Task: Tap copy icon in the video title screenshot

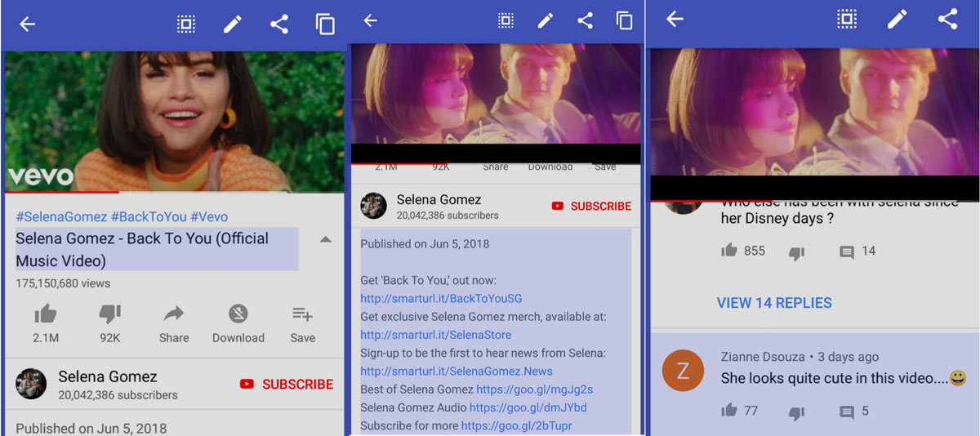Action: 326,24
